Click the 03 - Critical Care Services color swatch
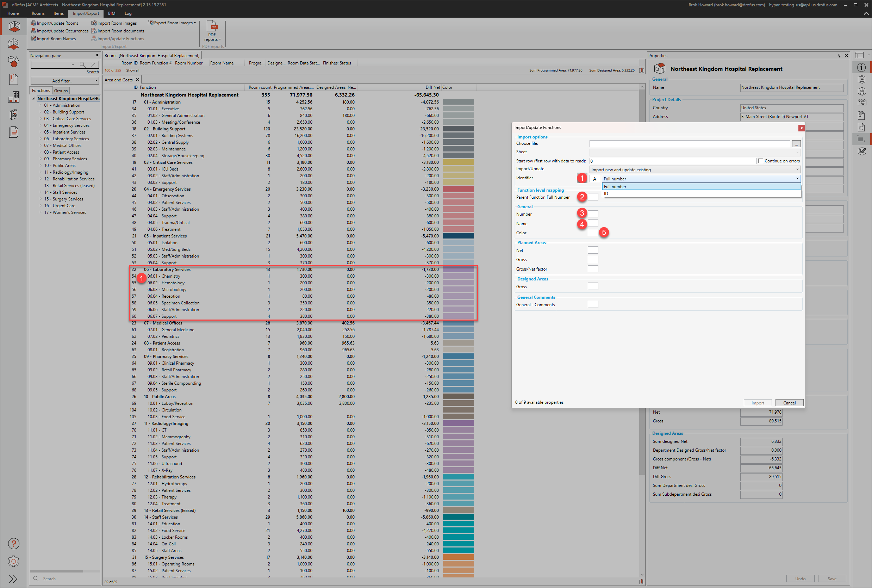Screen dimensions: 872x588 (458, 162)
